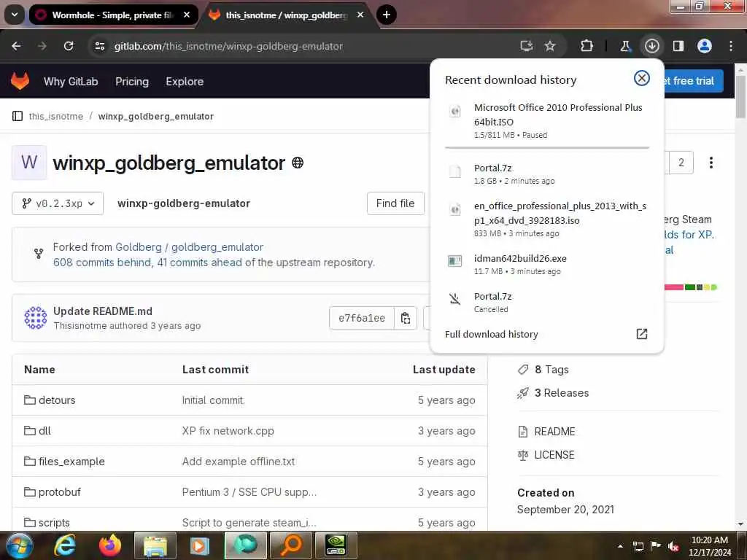Image resolution: width=747 pixels, height=560 pixels.
Task: Open the v0.2.3xp branch dropdown
Action: 58,203
